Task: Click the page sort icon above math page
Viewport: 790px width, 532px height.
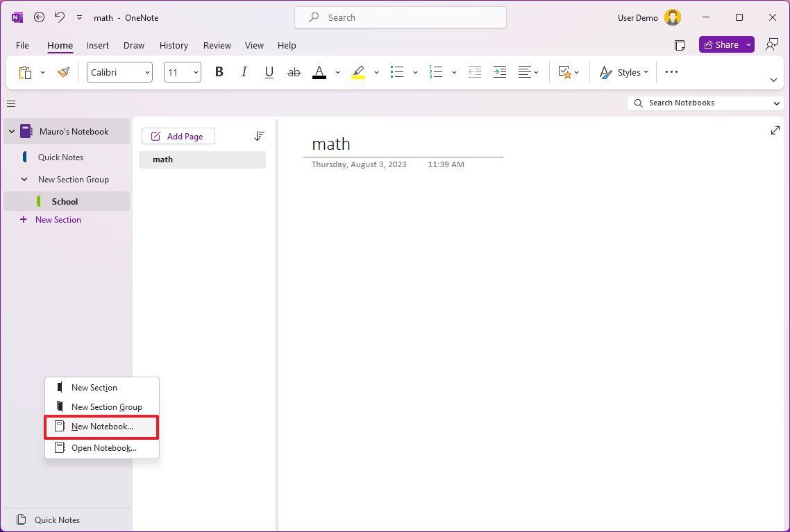Action: point(259,135)
